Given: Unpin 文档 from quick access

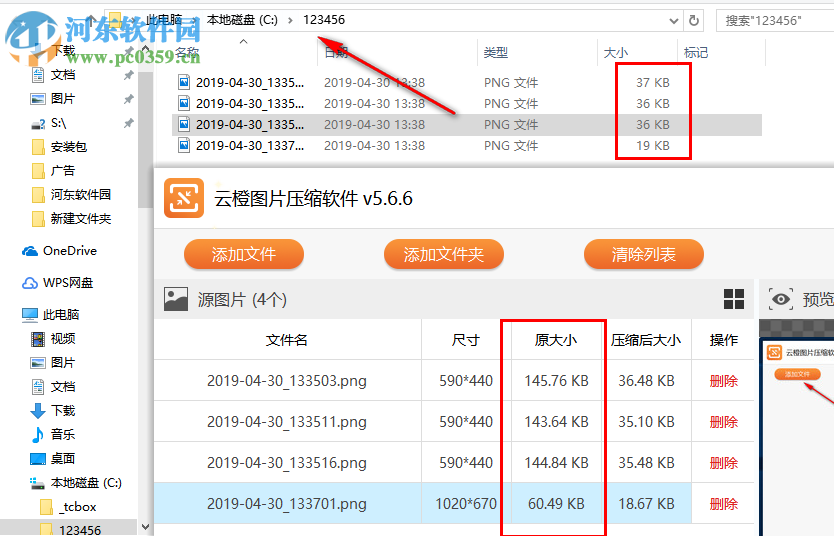Looking at the screenshot, I should click(x=128, y=75).
